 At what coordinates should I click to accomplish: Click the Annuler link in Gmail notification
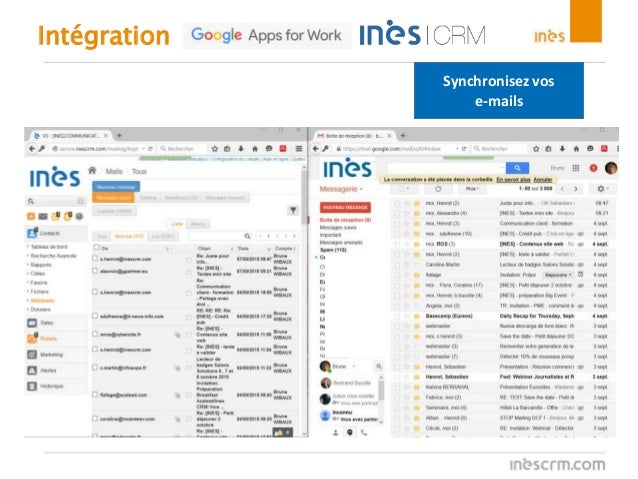(543, 179)
